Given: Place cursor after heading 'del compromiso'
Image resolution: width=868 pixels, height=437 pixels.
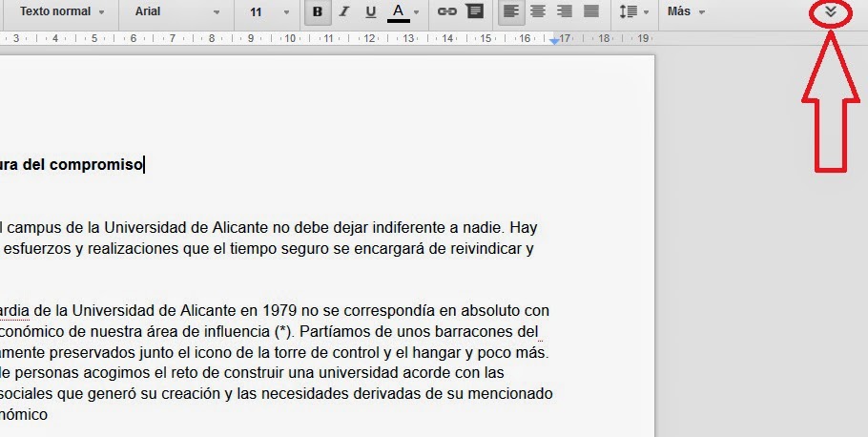Looking at the screenshot, I should [x=143, y=165].
